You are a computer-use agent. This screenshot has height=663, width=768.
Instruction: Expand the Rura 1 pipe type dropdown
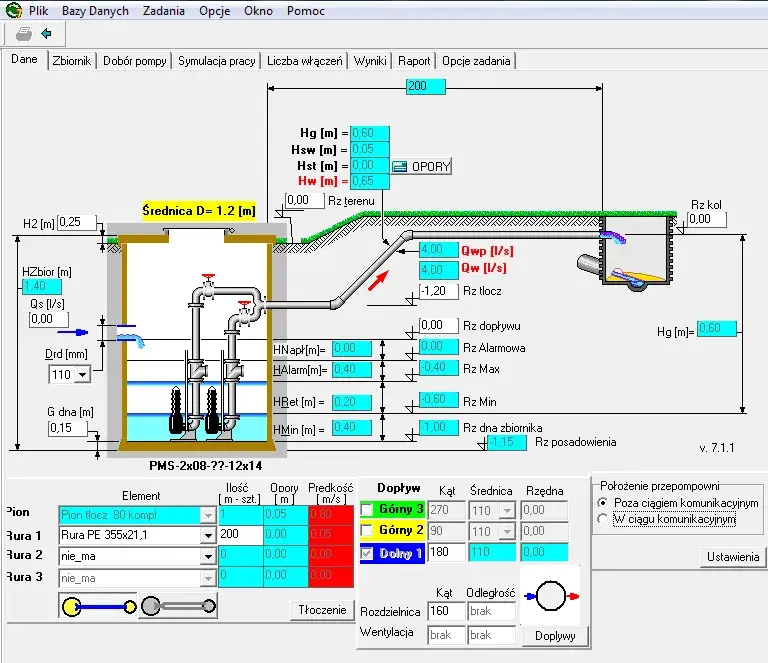tap(208, 535)
